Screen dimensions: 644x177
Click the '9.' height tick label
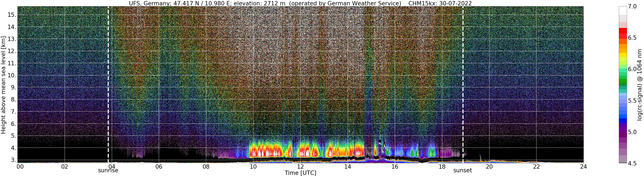click(x=13, y=87)
